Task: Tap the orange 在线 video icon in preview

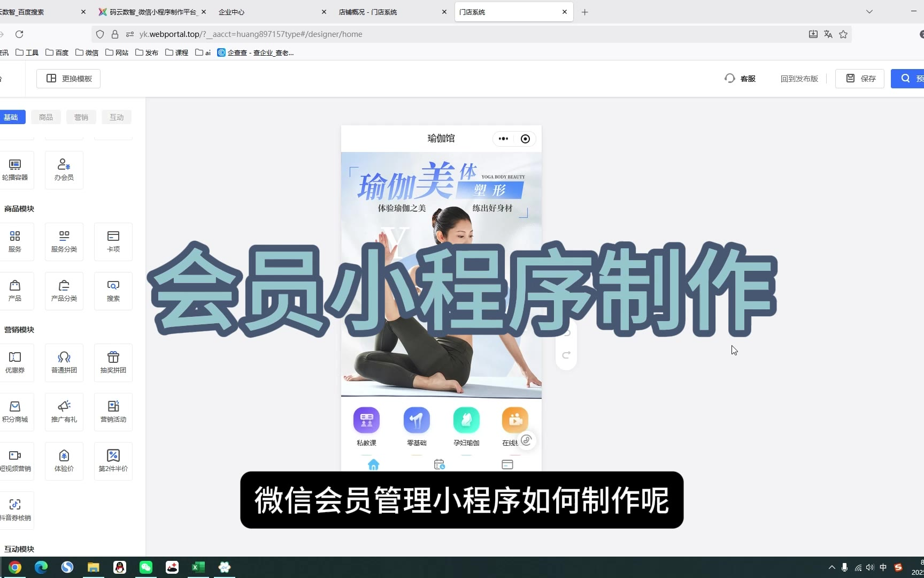Action: pyautogui.click(x=515, y=420)
